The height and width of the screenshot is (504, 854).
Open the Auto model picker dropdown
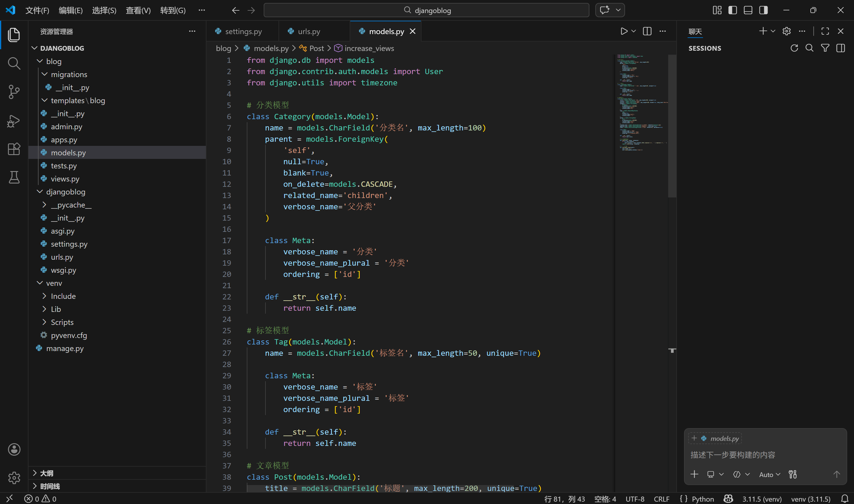point(769,474)
